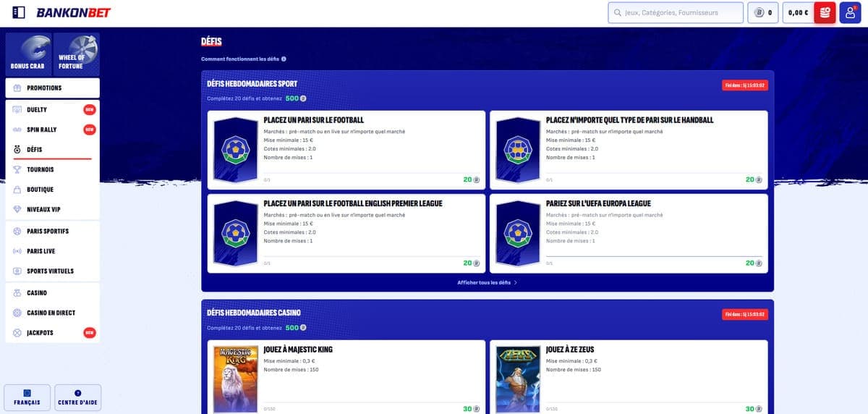This screenshot has height=414, width=868.
Task: Open Paris Sportifs section
Action: point(52,231)
